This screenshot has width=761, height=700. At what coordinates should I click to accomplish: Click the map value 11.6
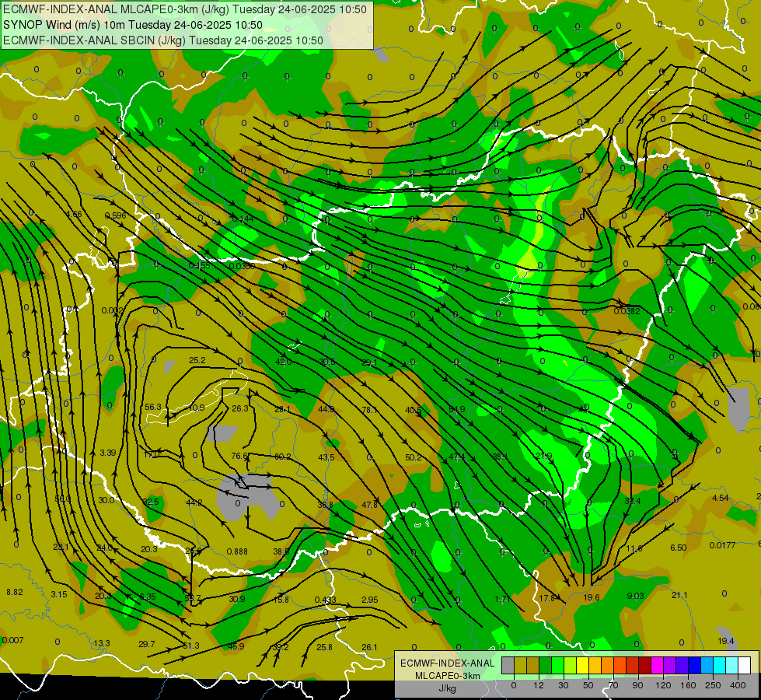(x=634, y=548)
